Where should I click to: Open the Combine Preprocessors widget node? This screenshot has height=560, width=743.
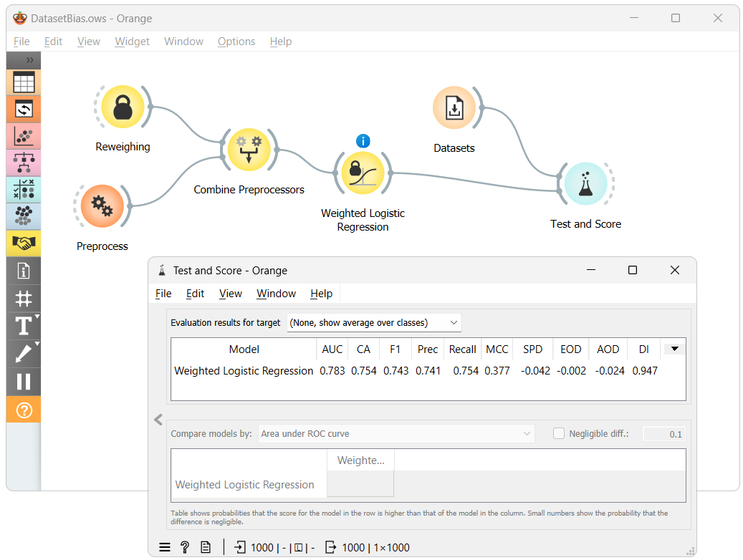249,150
